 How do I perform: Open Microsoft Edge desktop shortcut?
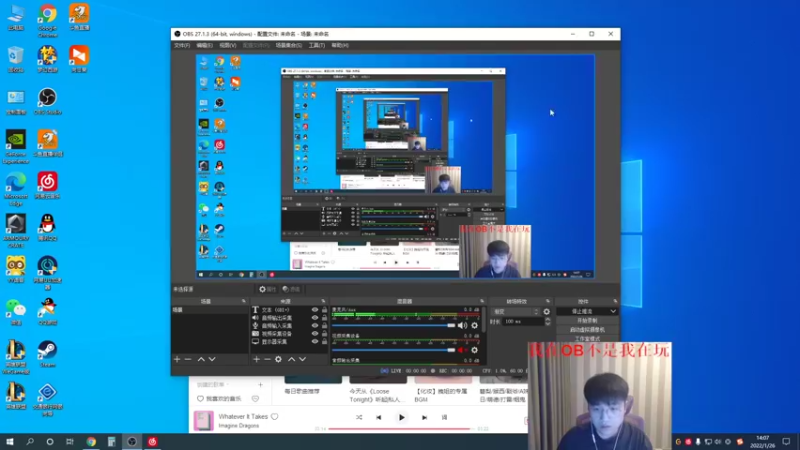[16, 189]
